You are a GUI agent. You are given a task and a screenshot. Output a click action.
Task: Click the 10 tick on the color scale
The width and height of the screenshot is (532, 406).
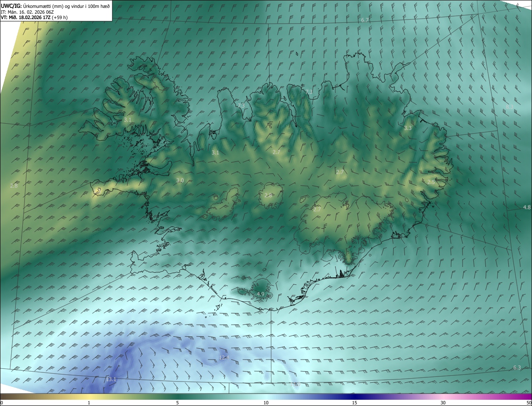tap(266, 403)
